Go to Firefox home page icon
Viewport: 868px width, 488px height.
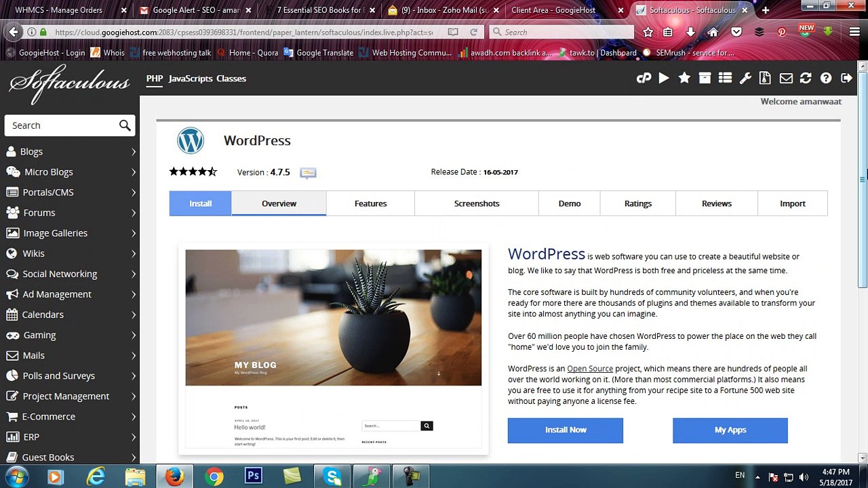(x=713, y=32)
